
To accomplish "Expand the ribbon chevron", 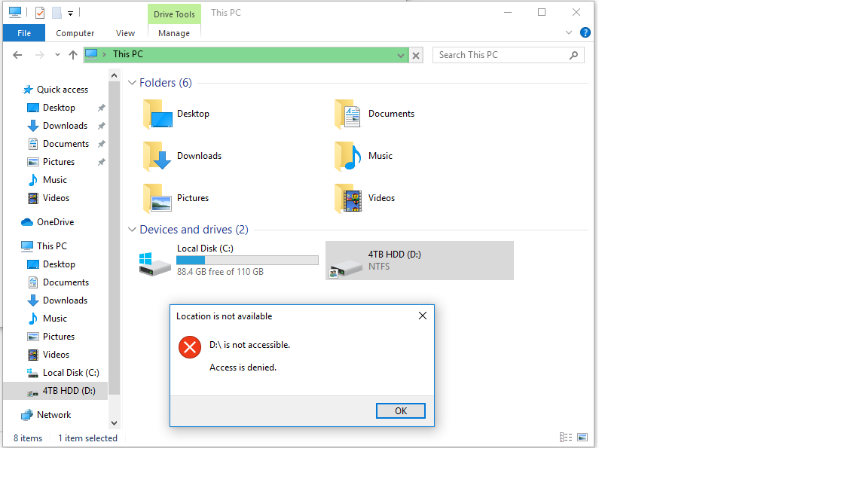I will coord(569,32).
